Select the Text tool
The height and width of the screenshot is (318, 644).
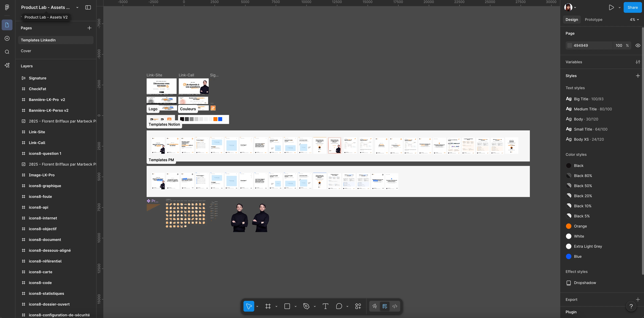click(325, 306)
